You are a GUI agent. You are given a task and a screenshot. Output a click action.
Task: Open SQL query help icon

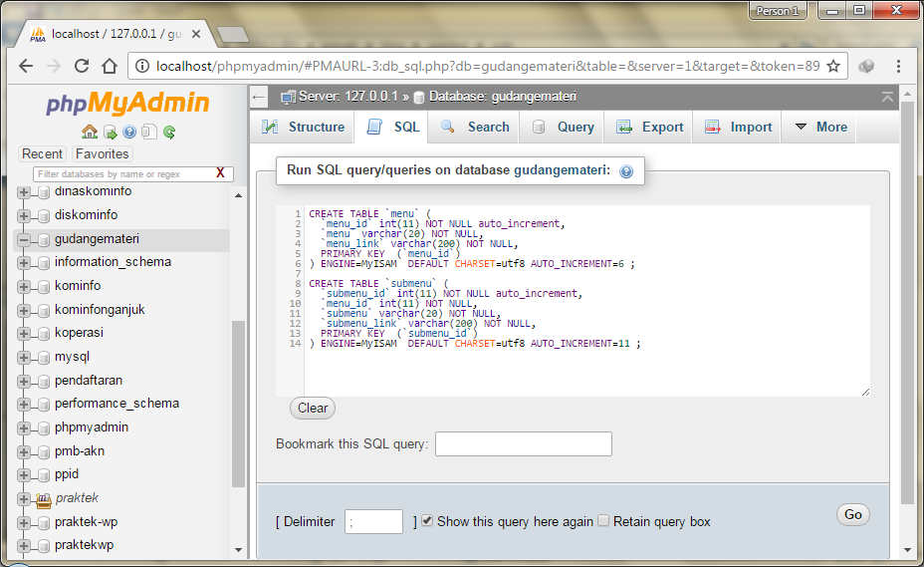pos(626,171)
